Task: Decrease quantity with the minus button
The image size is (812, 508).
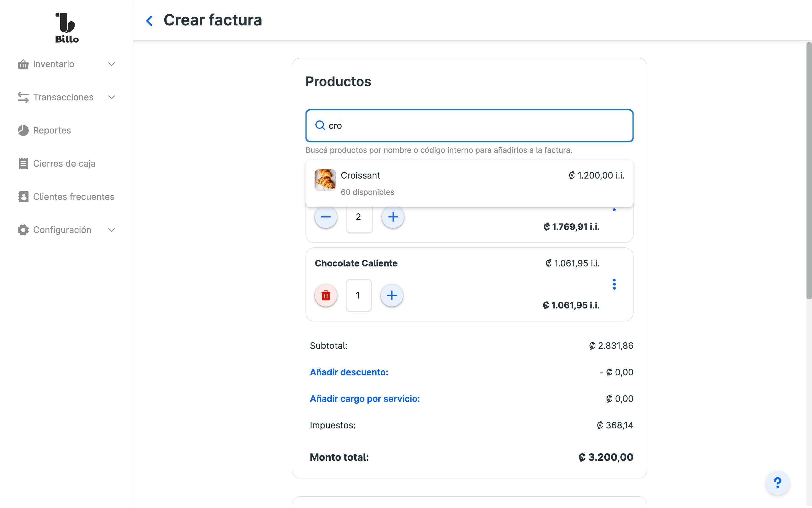Action: point(326,217)
